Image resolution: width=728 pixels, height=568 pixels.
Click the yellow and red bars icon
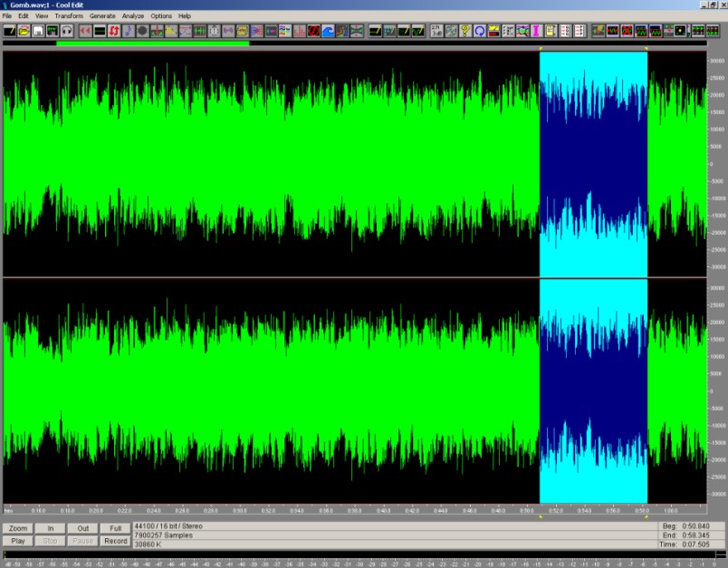494,31
